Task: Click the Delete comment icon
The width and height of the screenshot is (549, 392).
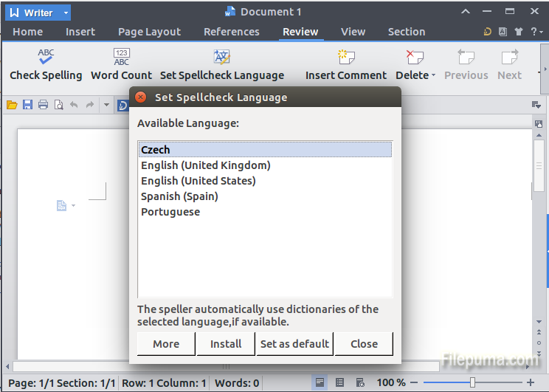Action: tap(415, 57)
